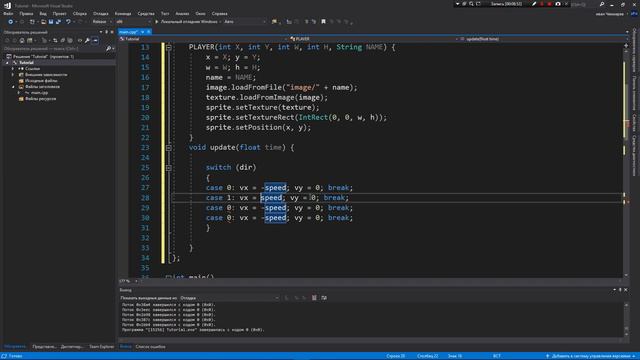Click the Save All toolbar icon
640x360 pixels.
(x=58, y=22)
